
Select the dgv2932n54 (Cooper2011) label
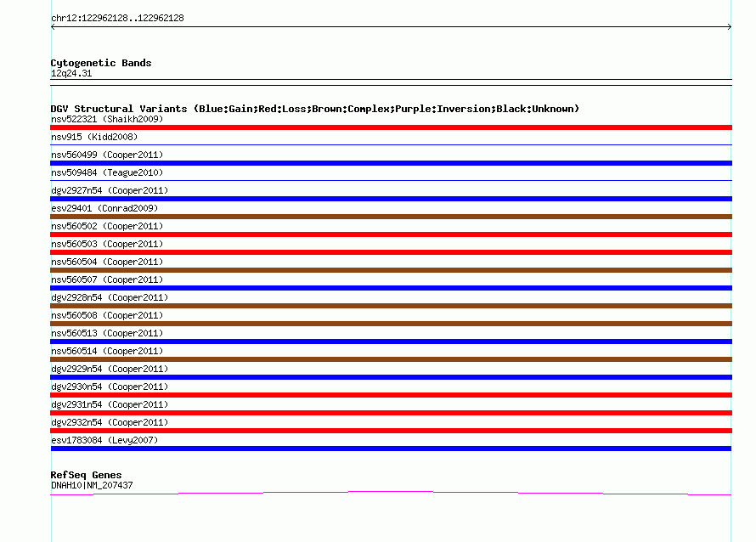pyautogui.click(x=110, y=422)
